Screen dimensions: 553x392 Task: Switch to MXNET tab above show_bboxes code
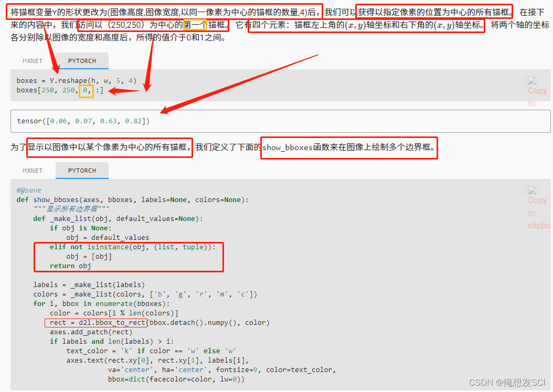point(33,171)
